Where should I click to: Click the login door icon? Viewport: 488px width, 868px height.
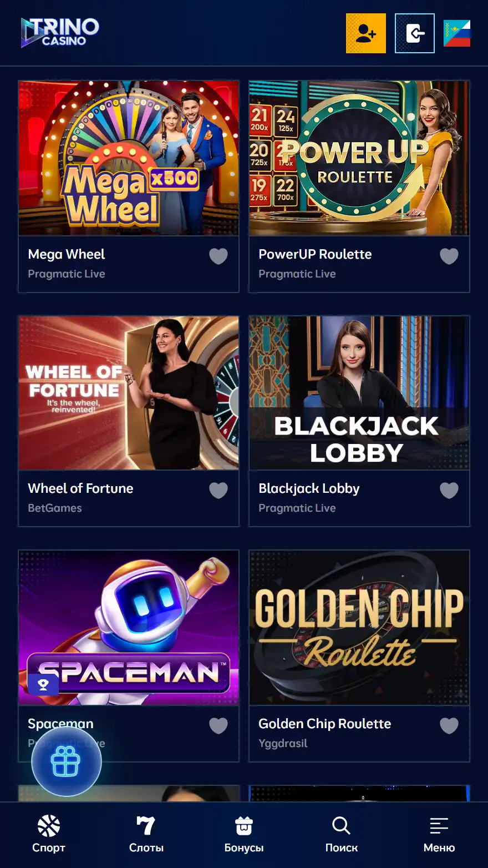pyautogui.click(x=415, y=33)
